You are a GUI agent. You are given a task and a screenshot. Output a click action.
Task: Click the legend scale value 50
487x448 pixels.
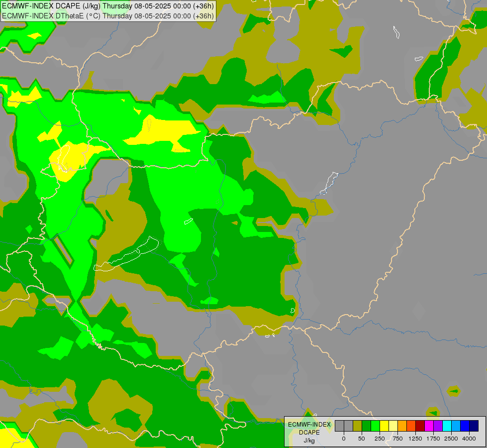[x=362, y=439]
